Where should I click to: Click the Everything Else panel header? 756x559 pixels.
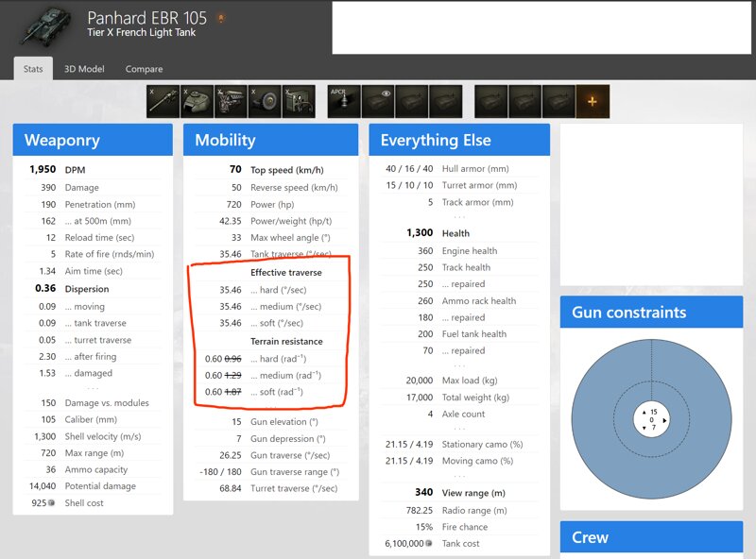459,140
